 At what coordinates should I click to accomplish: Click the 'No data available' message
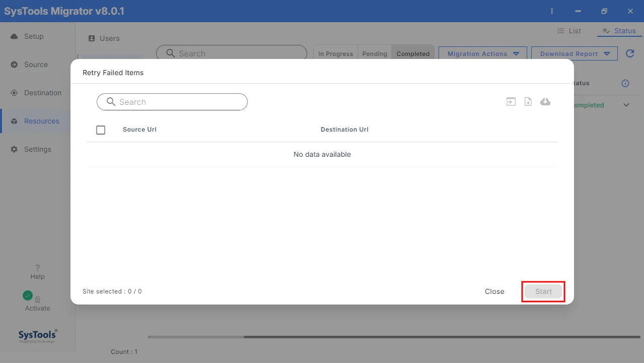coord(322,154)
